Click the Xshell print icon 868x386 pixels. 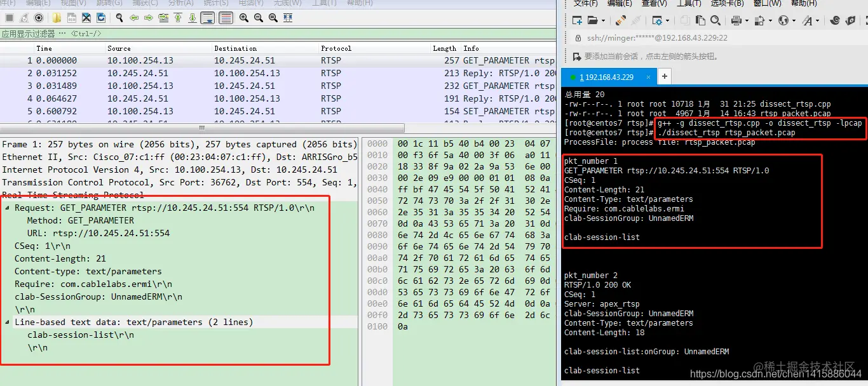point(736,21)
